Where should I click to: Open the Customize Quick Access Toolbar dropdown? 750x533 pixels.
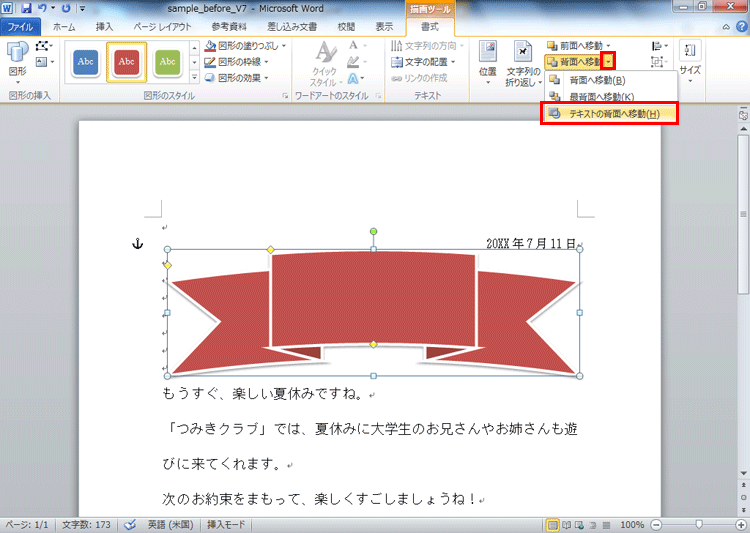point(82,9)
